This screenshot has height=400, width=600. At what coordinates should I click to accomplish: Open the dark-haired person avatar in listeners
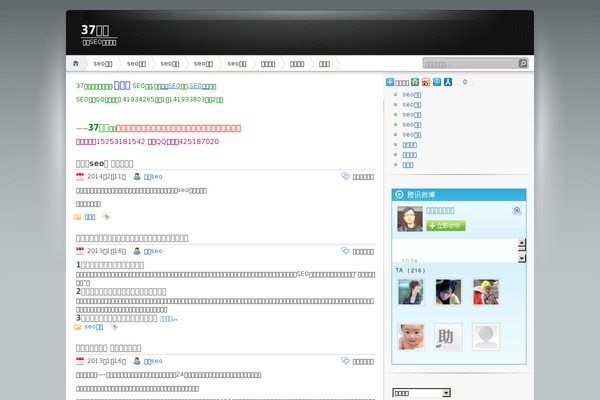coord(448,292)
